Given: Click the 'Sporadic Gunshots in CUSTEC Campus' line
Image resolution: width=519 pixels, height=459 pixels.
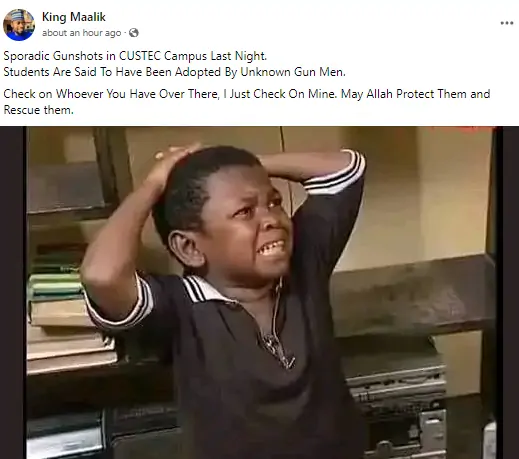Looking at the screenshot, I should [135, 56].
